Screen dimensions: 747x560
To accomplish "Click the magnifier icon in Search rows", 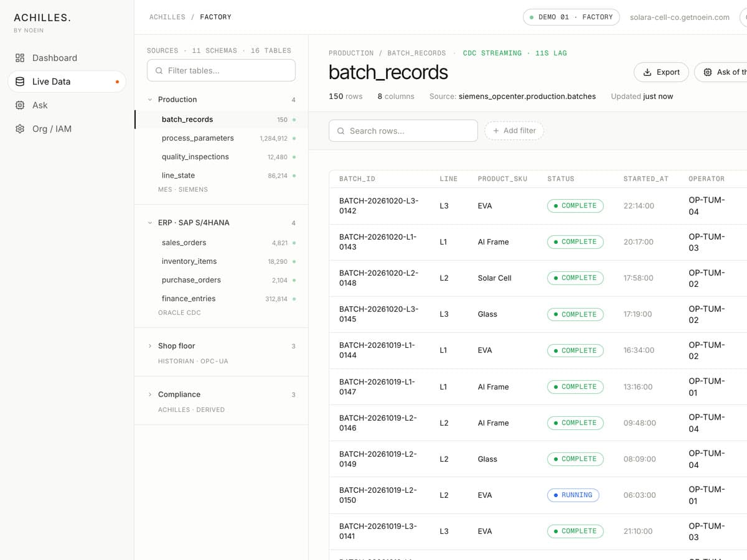I will (341, 131).
